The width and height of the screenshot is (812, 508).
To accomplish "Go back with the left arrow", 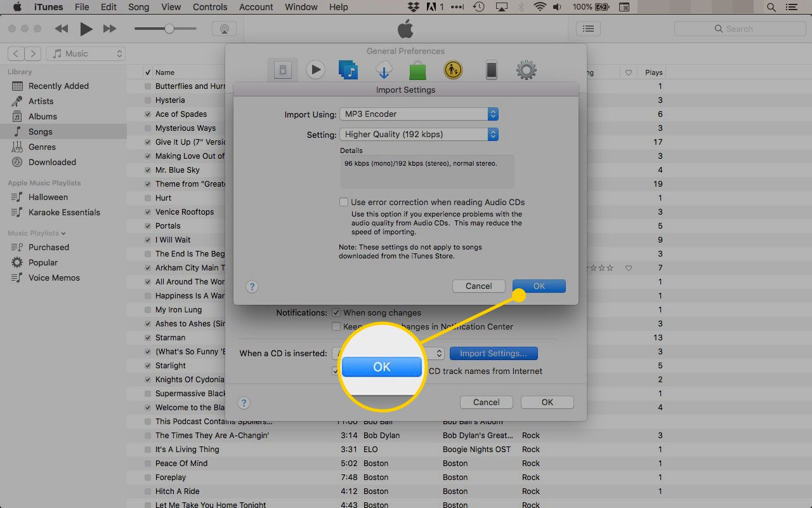I will click(x=16, y=54).
